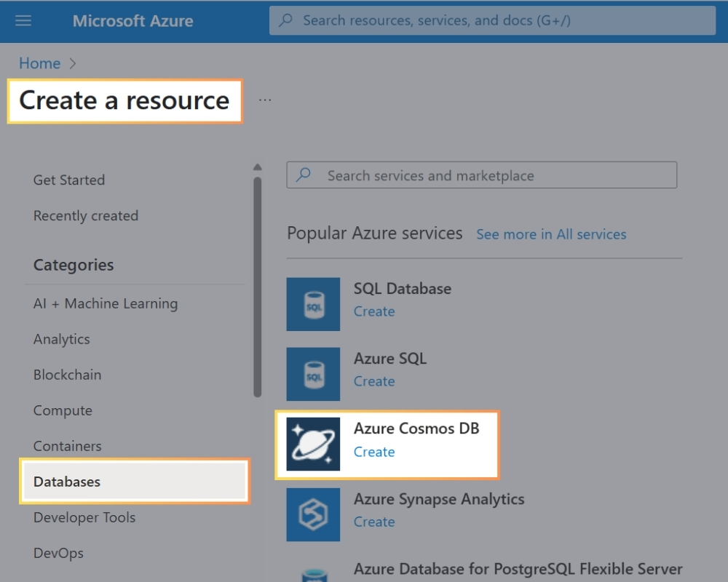Click the Azure Cosmos DB title
728x582 pixels.
coord(416,428)
